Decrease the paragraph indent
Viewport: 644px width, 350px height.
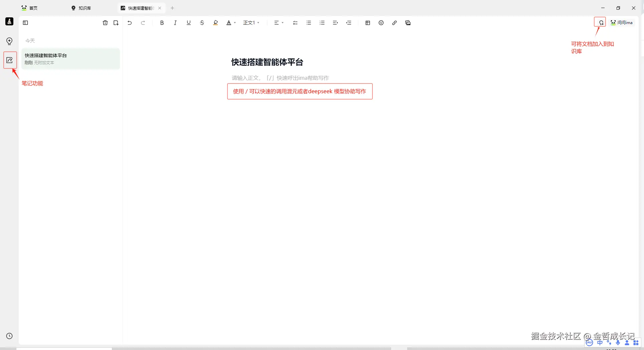[x=335, y=23]
